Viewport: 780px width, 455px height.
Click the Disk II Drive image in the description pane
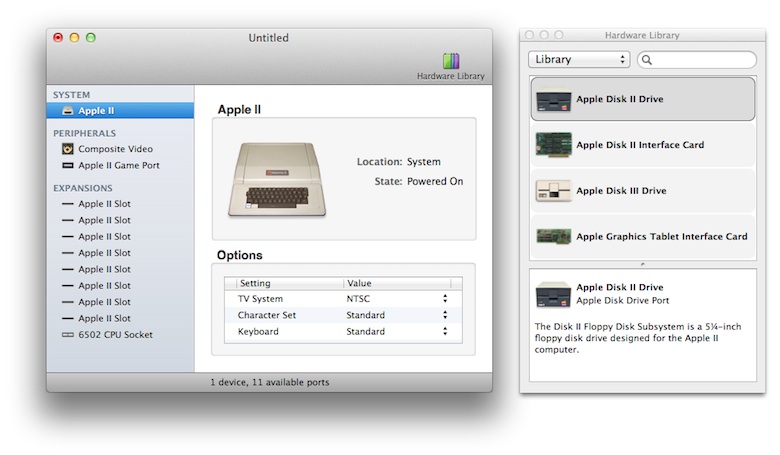click(553, 294)
